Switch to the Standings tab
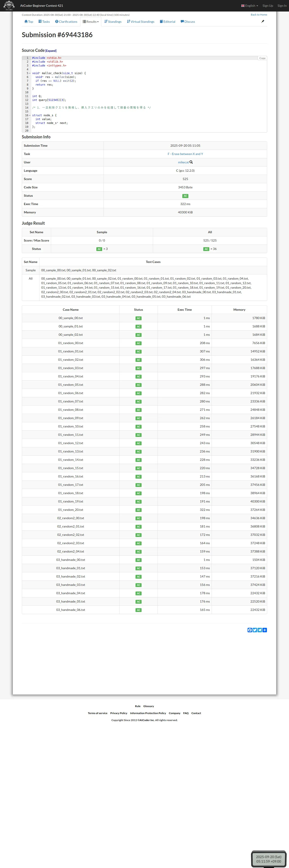 pos(113,22)
